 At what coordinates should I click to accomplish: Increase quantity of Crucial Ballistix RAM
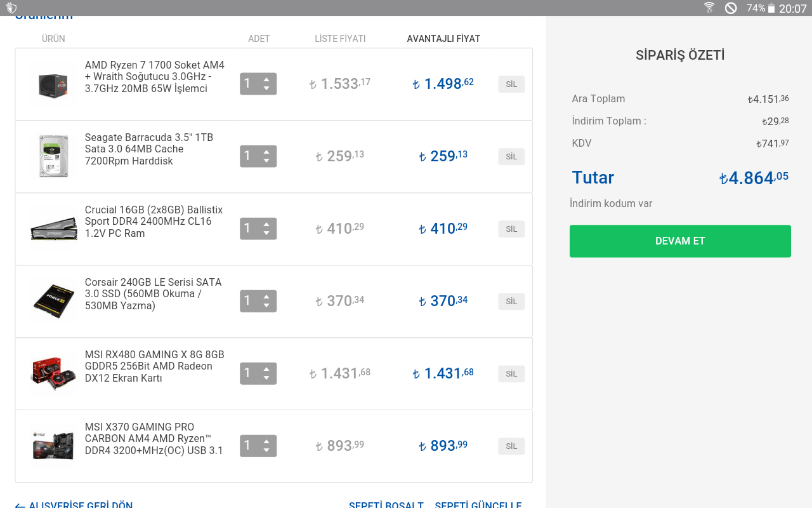[x=266, y=224]
